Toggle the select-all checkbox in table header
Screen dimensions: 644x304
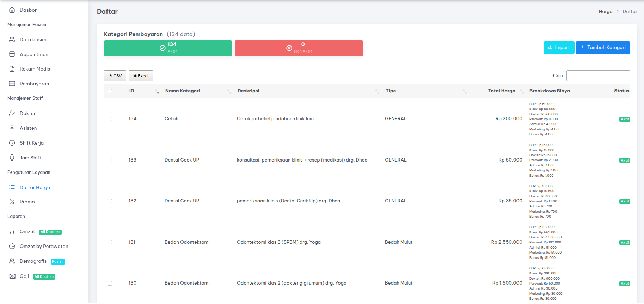point(110,91)
